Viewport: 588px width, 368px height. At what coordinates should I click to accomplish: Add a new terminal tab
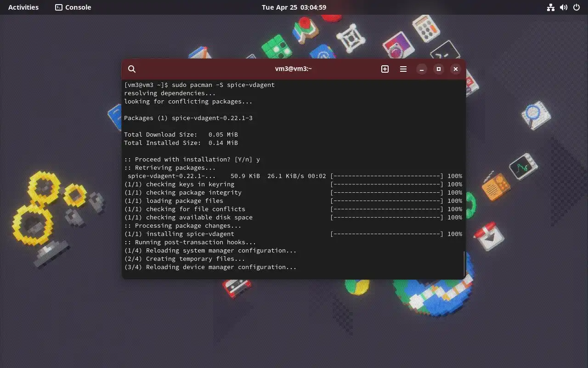click(x=385, y=69)
